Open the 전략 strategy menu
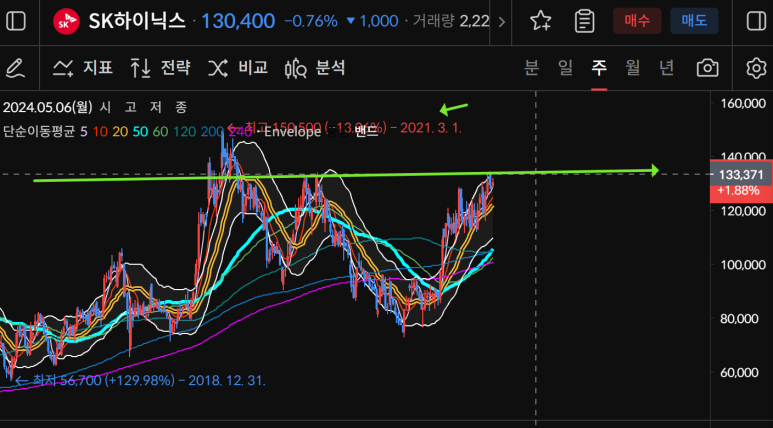The image size is (773, 428). click(160, 68)
